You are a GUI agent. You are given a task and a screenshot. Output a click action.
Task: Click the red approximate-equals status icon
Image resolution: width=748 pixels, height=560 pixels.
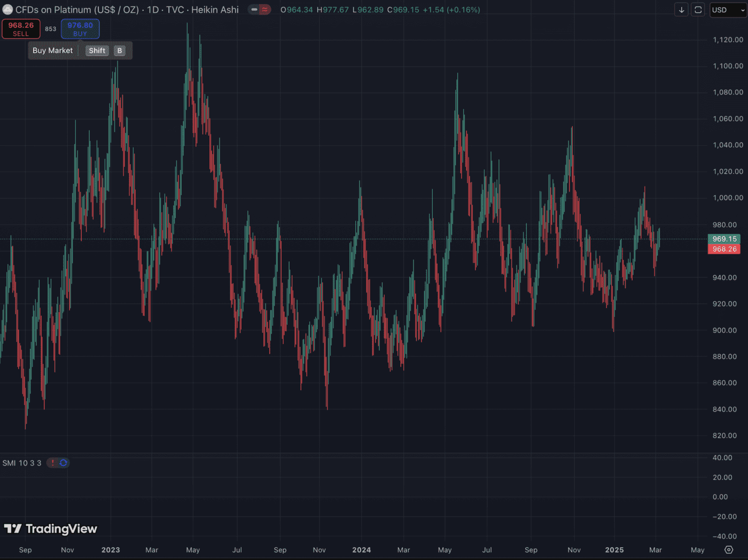pyautogui.click(x=264, y=10)
